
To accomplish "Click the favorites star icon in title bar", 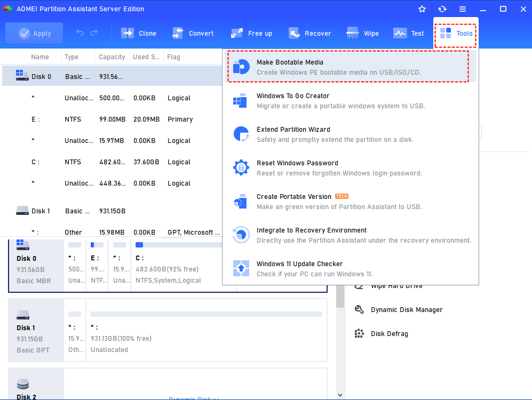I will [x=422, y=9].
